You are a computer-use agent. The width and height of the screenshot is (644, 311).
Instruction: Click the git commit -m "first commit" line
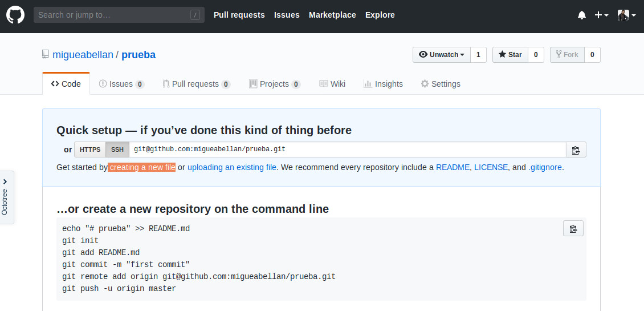(126, 264)
